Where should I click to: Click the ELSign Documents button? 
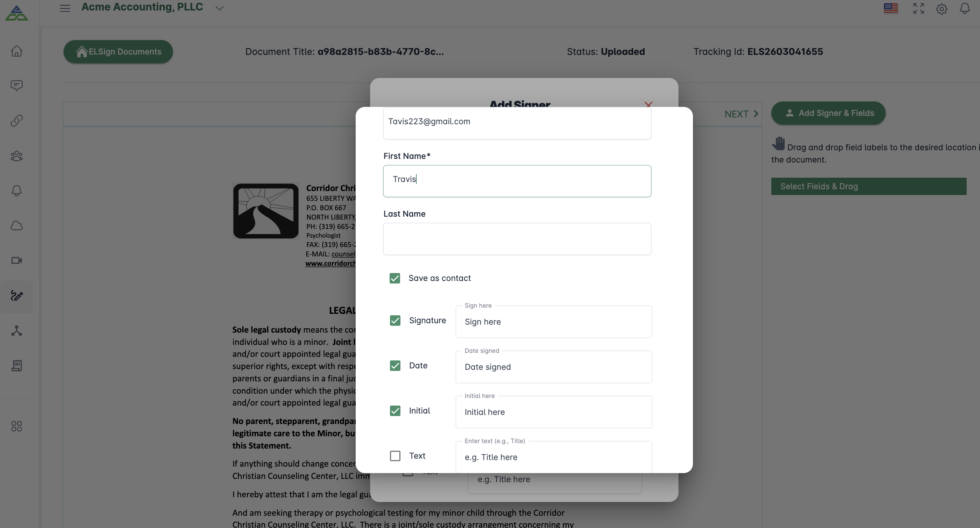point(118,52)
